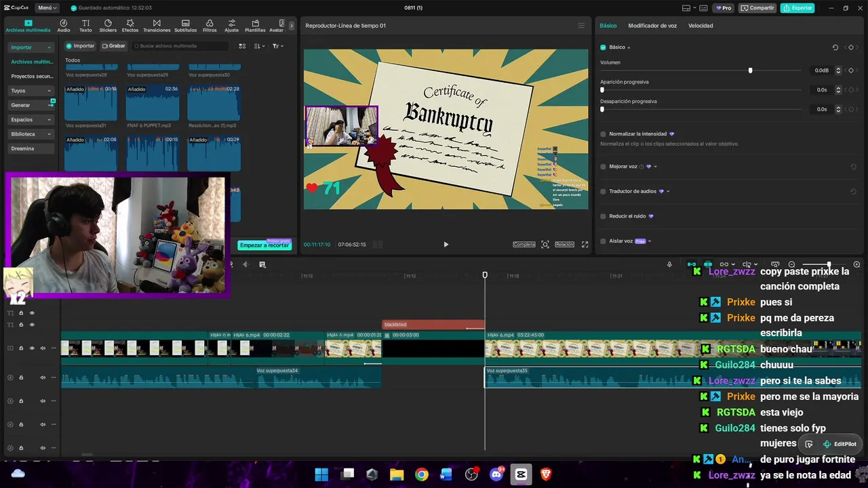
Task: Open the Efectos panel
Action: (x=130, y=26)
